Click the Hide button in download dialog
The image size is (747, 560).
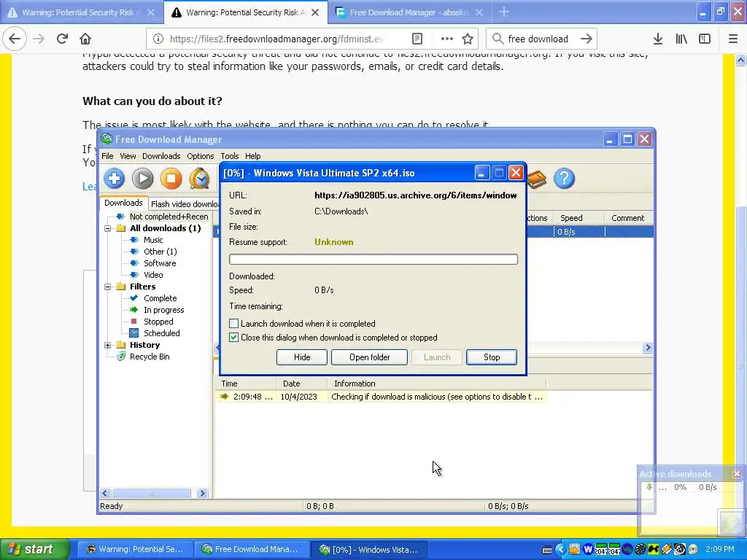tap(301, 357)
